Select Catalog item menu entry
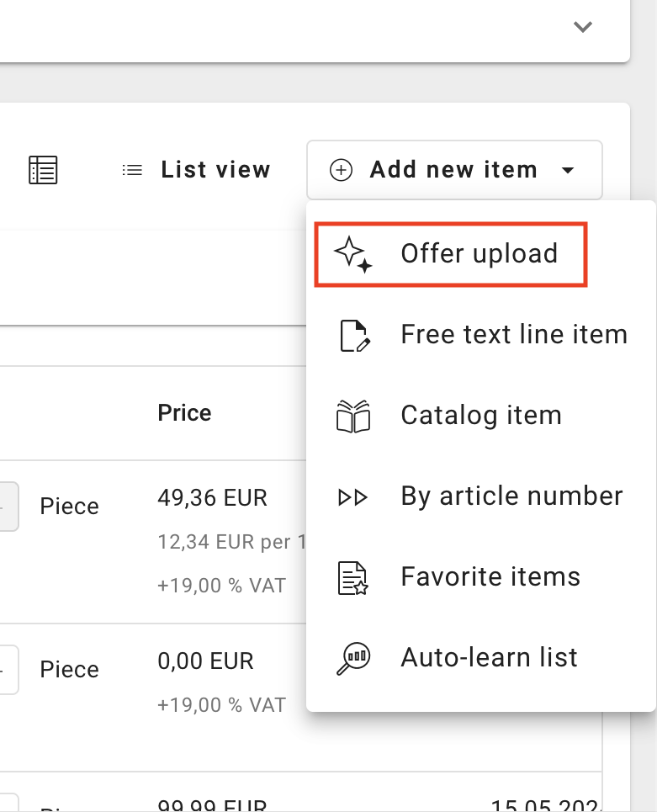The image size is (657, 812). [x=481, y=416]
